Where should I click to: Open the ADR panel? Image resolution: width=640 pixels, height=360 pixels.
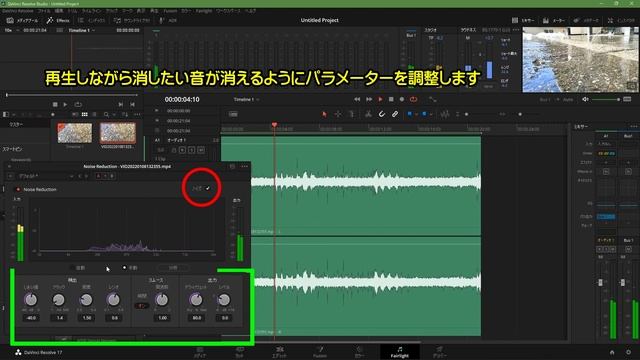[x=168, y=20]
